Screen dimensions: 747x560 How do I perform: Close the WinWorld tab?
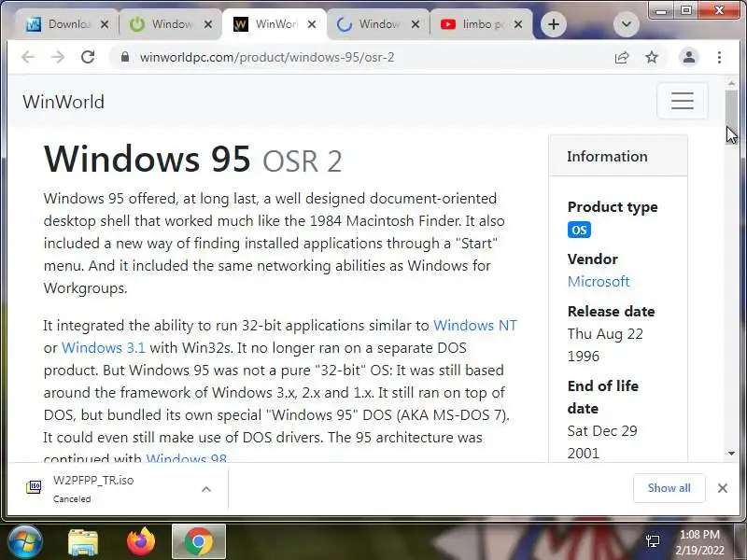tap(312, 24)
